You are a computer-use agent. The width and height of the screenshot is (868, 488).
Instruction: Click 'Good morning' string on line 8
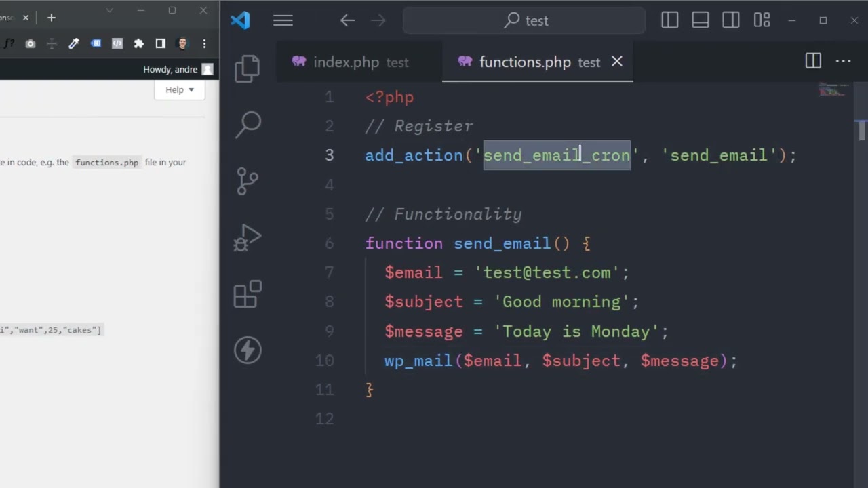point(561,302)
